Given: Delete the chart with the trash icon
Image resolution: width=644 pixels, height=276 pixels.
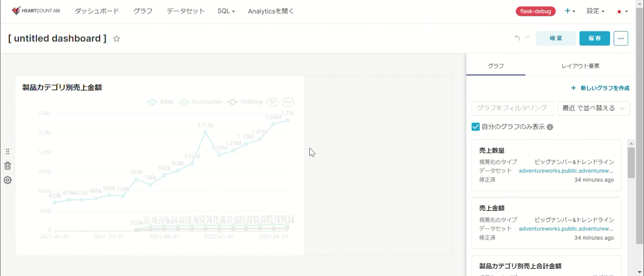Looking at the screenshot, I should tap(7, 166).
